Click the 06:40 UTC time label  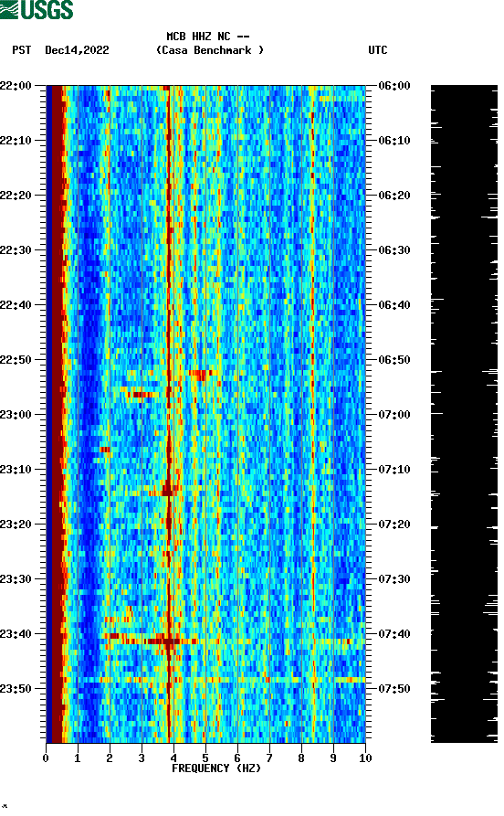point(394,305)
